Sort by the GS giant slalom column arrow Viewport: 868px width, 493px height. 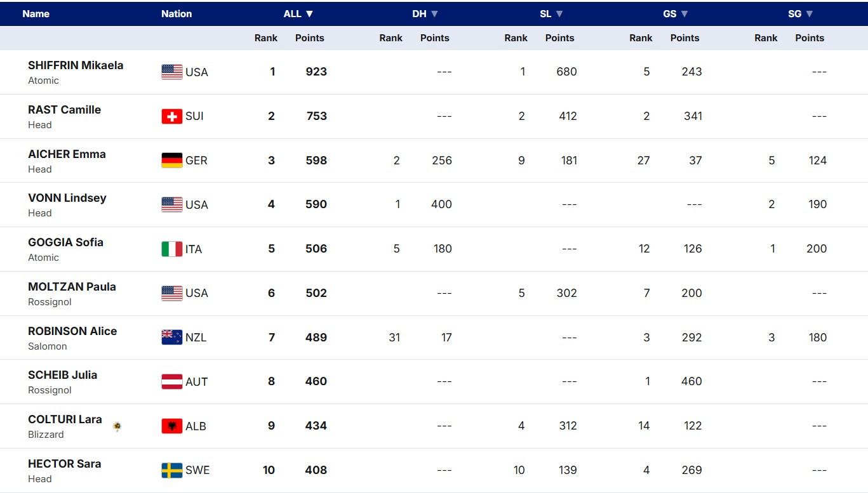tap(684, 14)
